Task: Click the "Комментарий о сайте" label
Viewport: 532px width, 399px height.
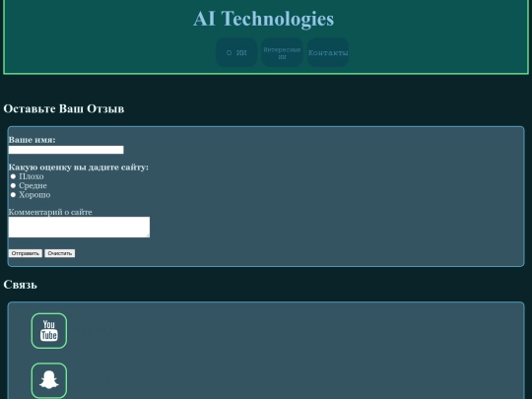Action: tap(50, 212)
